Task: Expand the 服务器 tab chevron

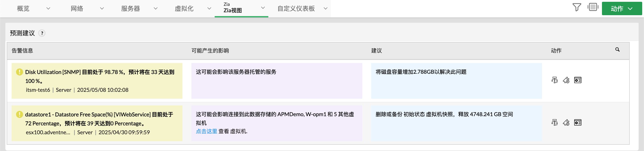Action: [x=155, y=8]
